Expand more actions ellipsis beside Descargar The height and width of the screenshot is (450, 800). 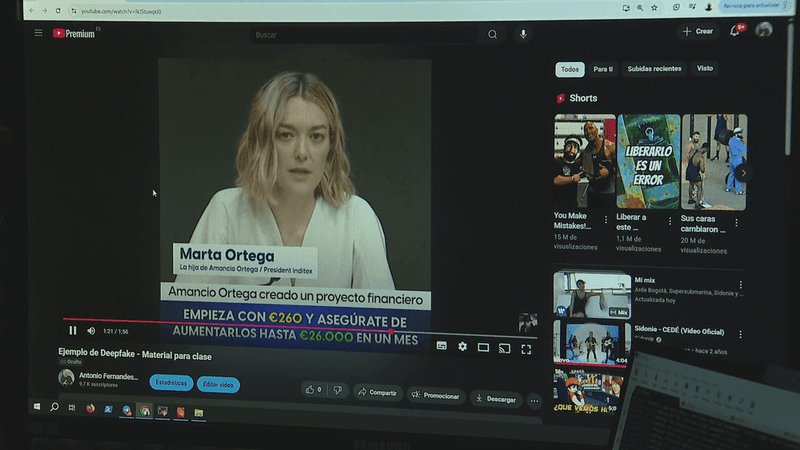point(534,401)
